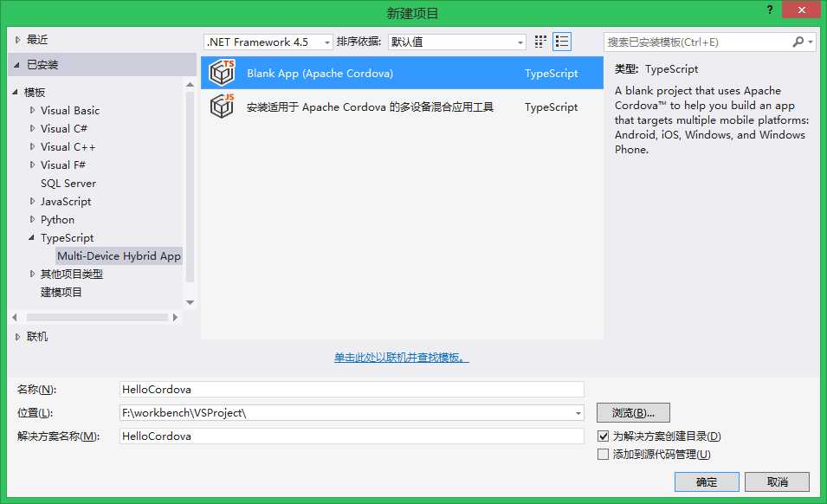Expand the JavaScript node
This screenshot has height=504, width=827.
32,201
